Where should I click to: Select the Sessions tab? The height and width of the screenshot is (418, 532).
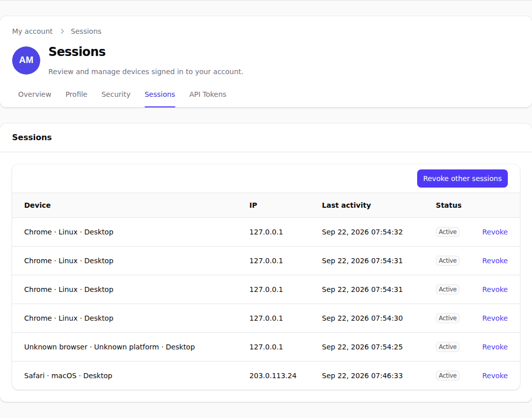pos(160,94)
